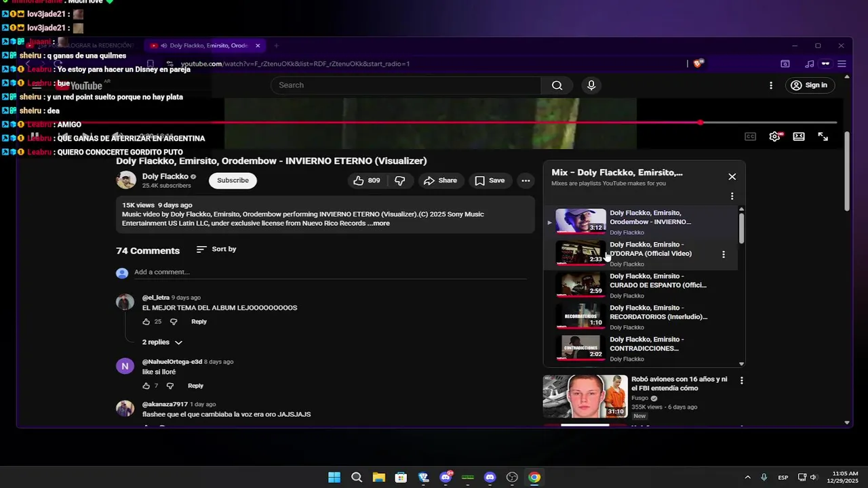Open Microsoft Store from the taskbar
The height and width of the screenshot is (488, 868).
click(401, 477)
